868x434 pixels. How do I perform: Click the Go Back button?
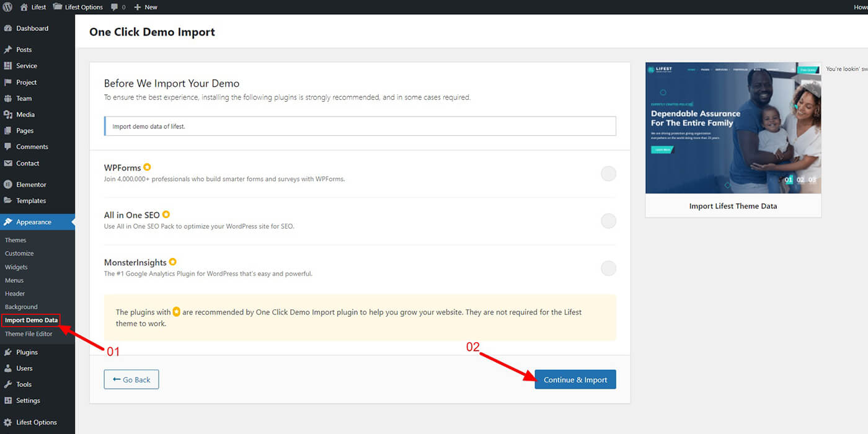(x=131, y=379)
